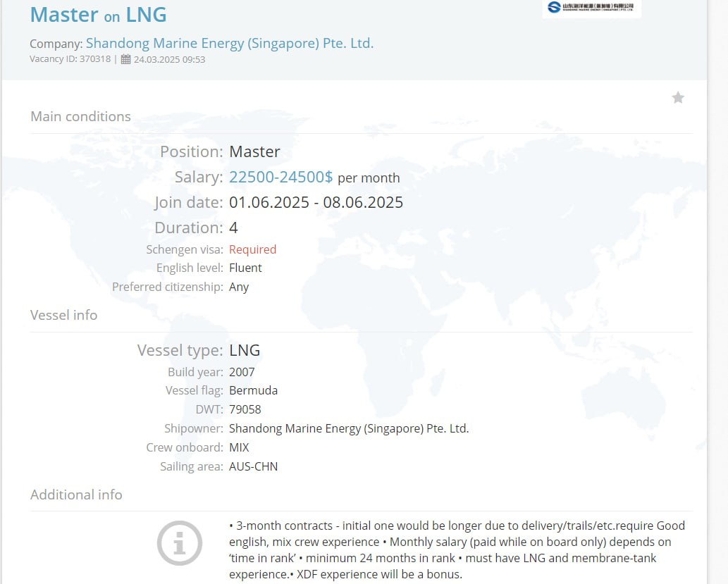
Task: Click the 'Vessel info' section heading
Action: pyautogui.click(x=63, y=315)
